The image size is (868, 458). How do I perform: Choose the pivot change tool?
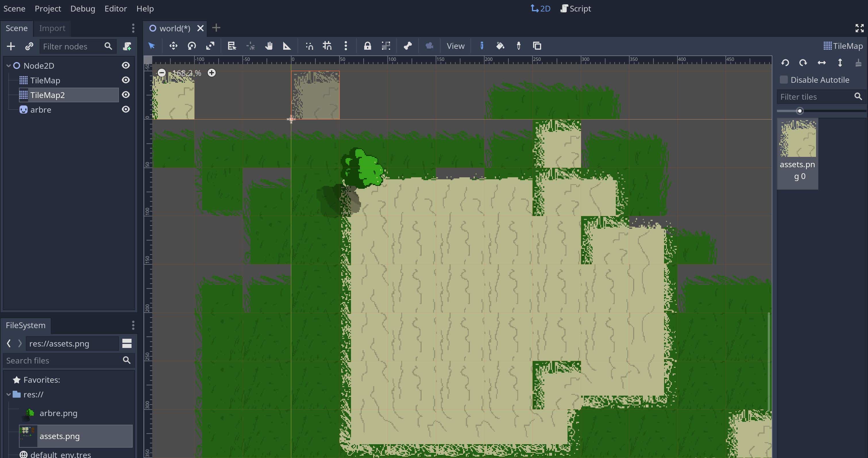click(250, 46)
